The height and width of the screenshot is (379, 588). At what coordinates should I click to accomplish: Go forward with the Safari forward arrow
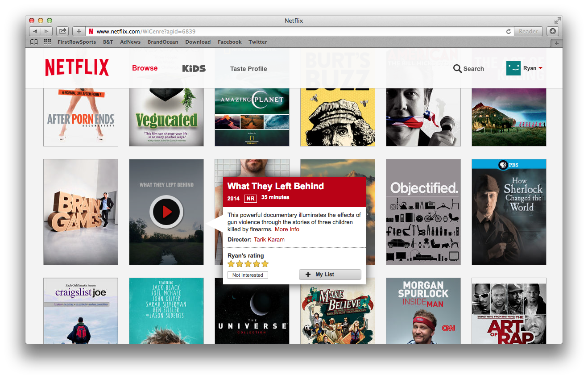click(47, 31)
